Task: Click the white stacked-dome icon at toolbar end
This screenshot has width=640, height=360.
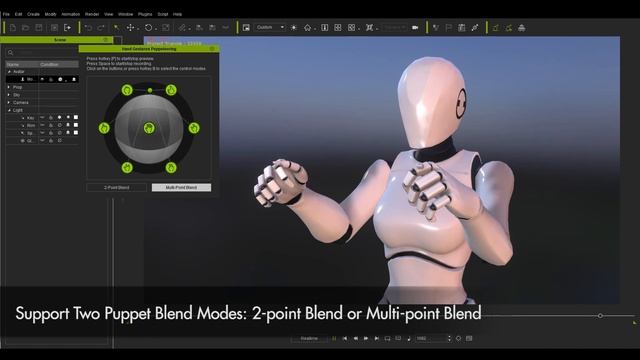Action: tap(521, 28)
